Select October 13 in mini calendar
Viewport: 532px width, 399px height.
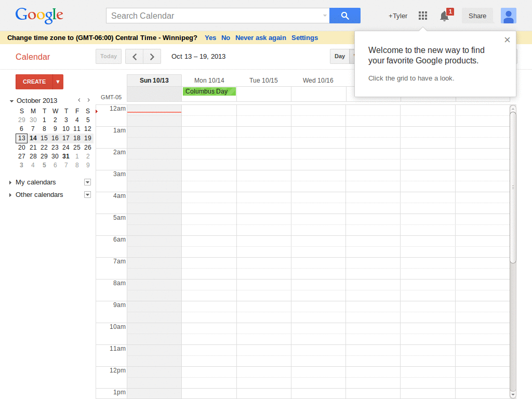tap(22, 138)
